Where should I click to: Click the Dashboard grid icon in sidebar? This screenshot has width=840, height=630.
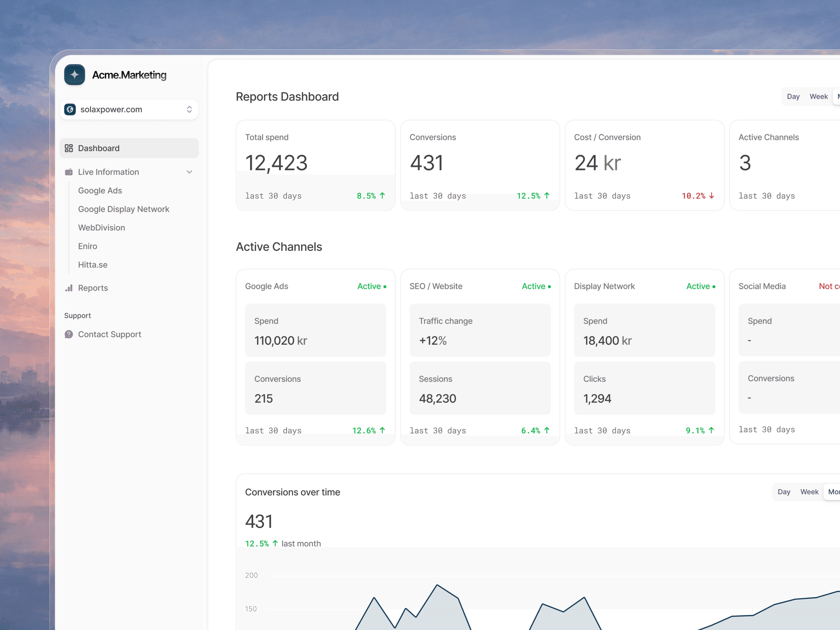pyautogui.click(x=69, y=148)
